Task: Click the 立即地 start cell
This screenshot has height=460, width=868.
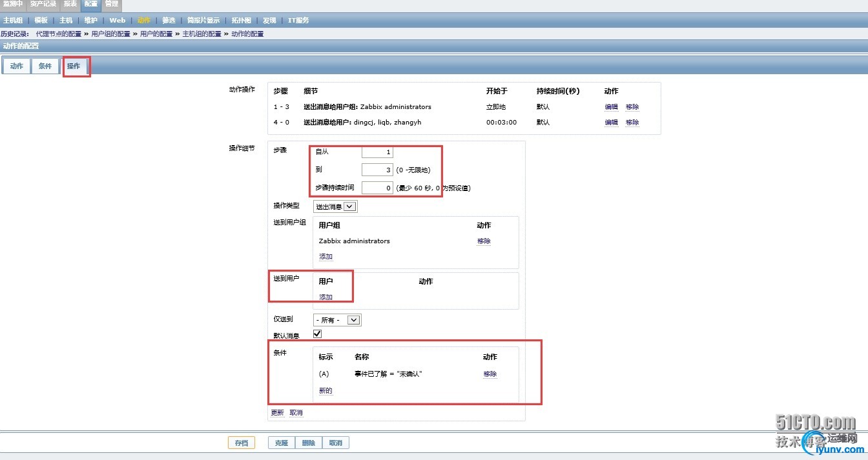Action: pyautogui.click(x=496, y=107)
